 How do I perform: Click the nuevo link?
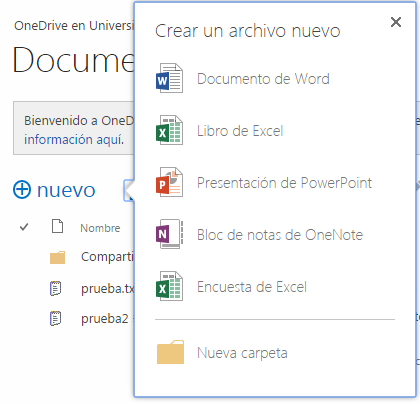[66, 190]
